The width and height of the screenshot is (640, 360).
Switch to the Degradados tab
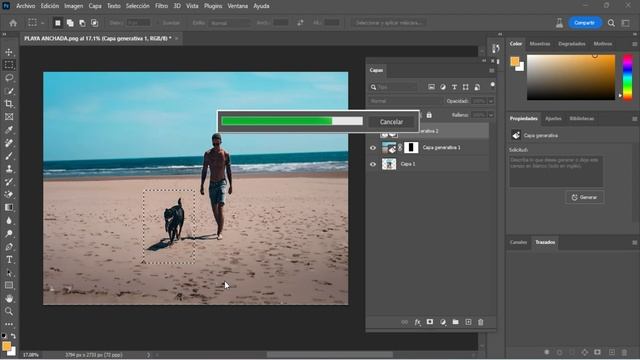[x=572, y=44]
